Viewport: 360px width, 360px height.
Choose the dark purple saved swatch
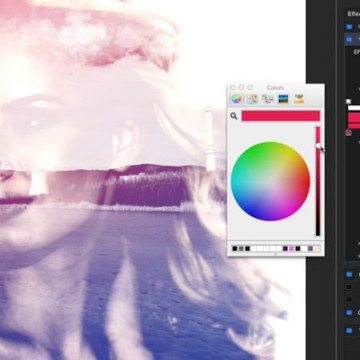(285, 249)
